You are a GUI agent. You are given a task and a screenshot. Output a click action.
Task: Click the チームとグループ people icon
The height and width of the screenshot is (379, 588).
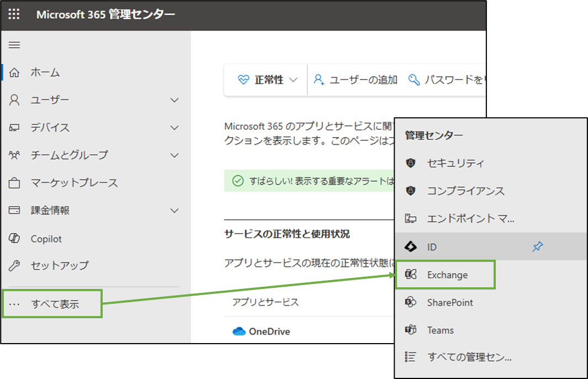tap(14, 155)
